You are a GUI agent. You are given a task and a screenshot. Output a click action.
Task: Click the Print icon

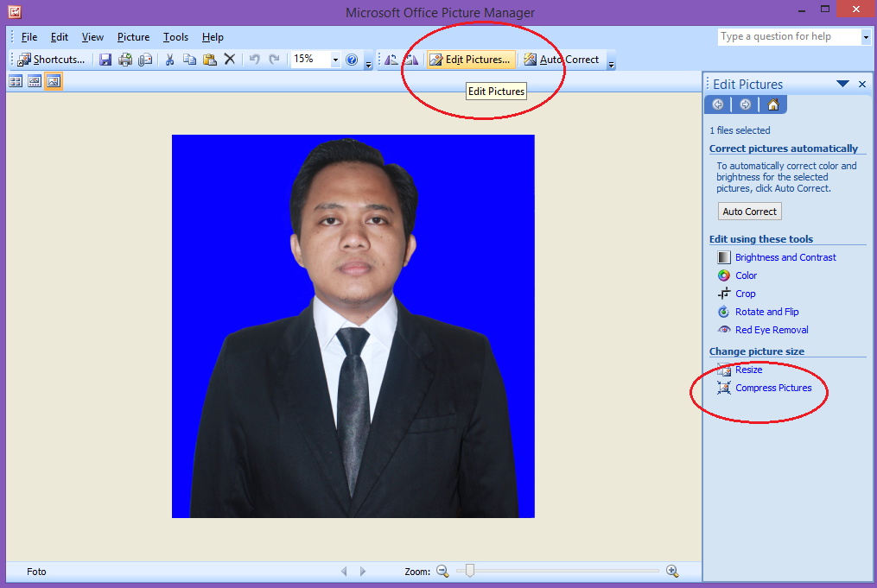(x=124, y=60)
